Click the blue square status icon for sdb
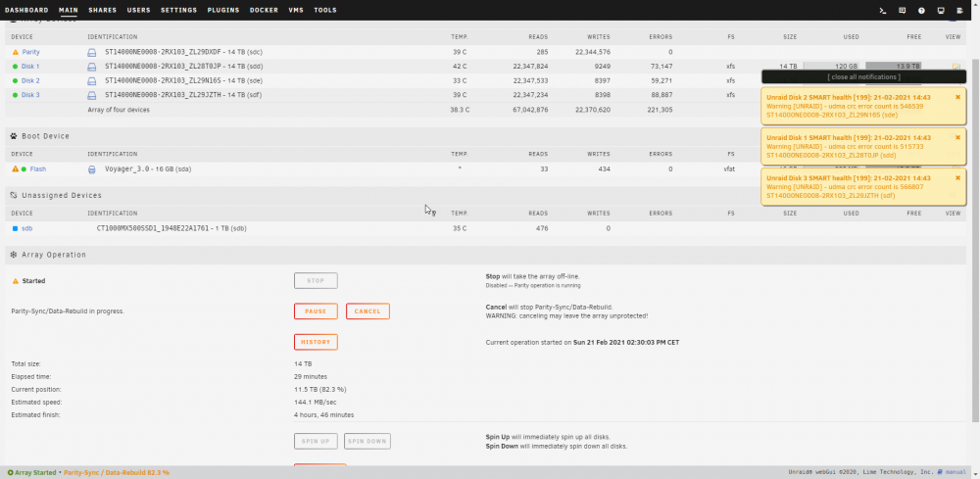 pyautogui.click(x=15, y=228)
